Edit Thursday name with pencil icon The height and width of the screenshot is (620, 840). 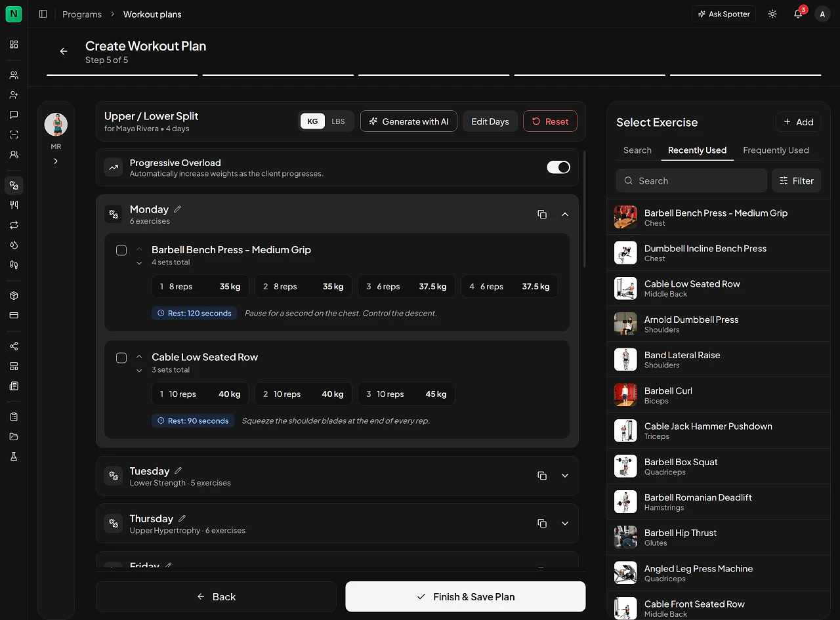(x=182, y=518)
